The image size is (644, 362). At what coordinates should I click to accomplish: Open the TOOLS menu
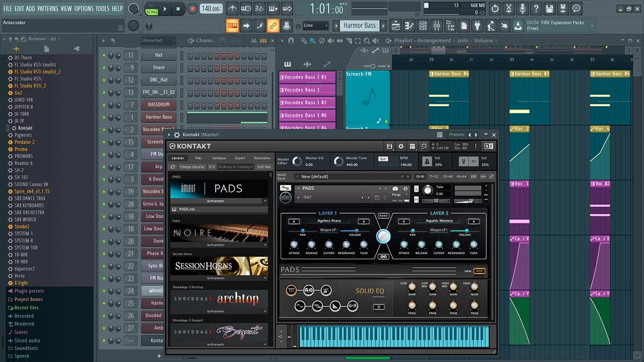pyautogui.click(x=103, y=9)
